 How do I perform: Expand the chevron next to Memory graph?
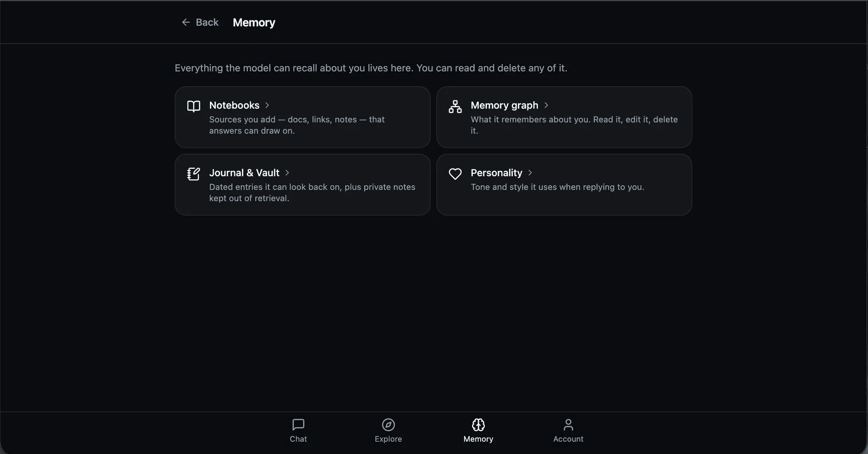tap(546, 105)
